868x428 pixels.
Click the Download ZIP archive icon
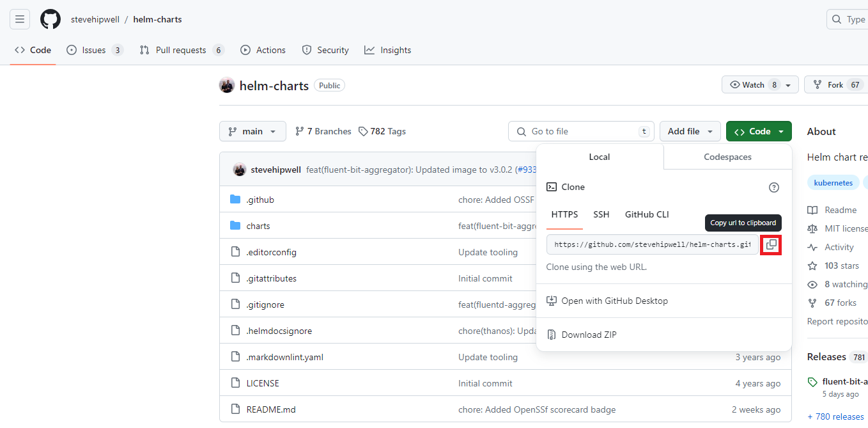pos(552,335)
